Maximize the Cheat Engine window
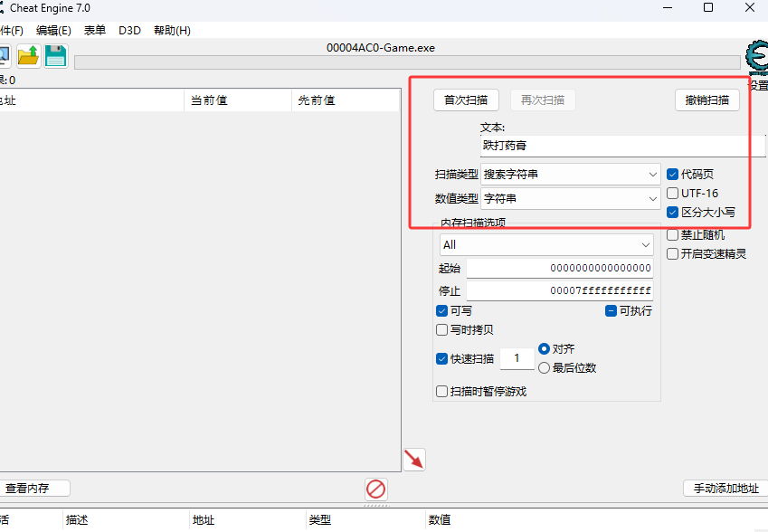Viewport: 768px width, 532px height. click(708, 7)
